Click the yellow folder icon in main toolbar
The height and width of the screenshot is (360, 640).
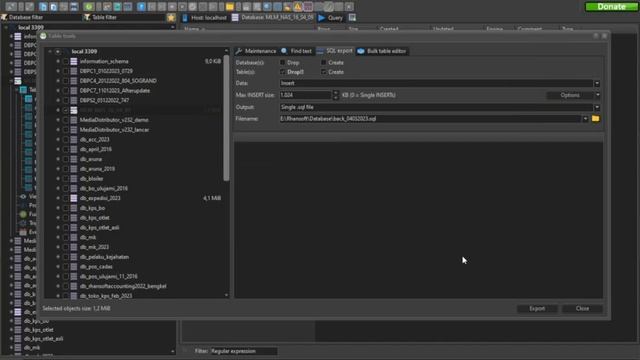coord(230,7)
